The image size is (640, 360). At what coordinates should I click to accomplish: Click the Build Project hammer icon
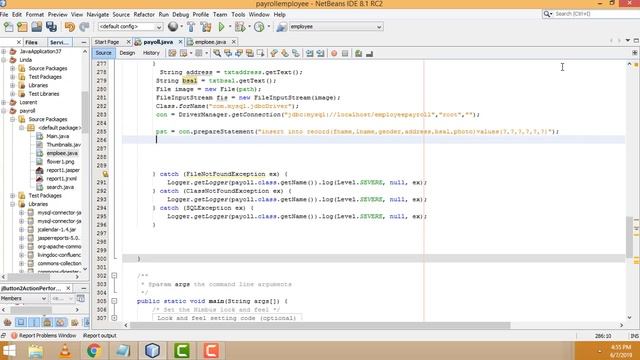191,27
